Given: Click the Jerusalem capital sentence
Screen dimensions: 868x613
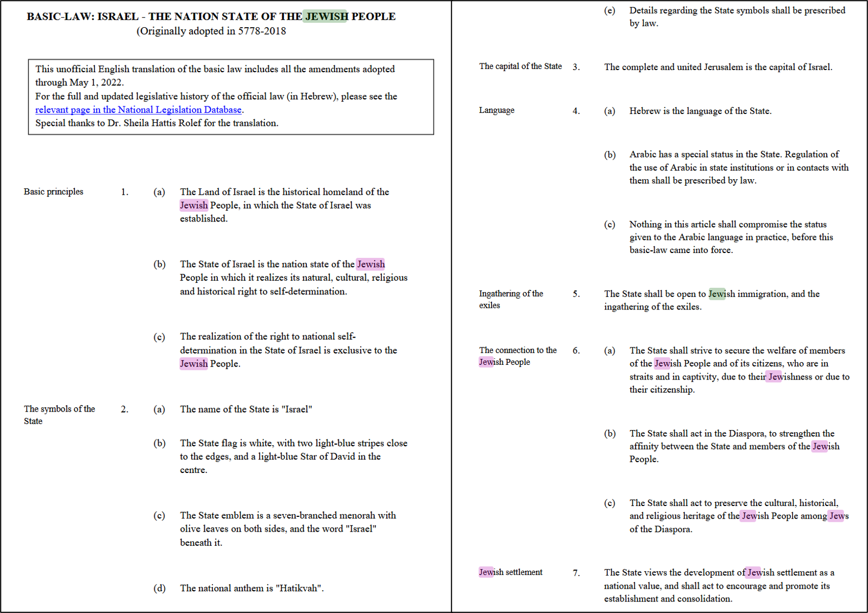Looking at the screenshot, I should coord(718,67).
